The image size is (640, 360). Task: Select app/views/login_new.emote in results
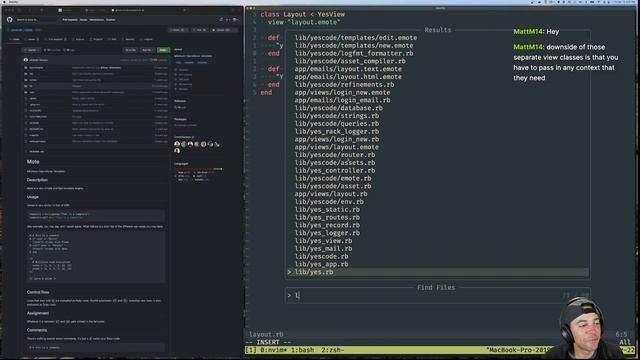pyautogui.click(x=342, y=92)
